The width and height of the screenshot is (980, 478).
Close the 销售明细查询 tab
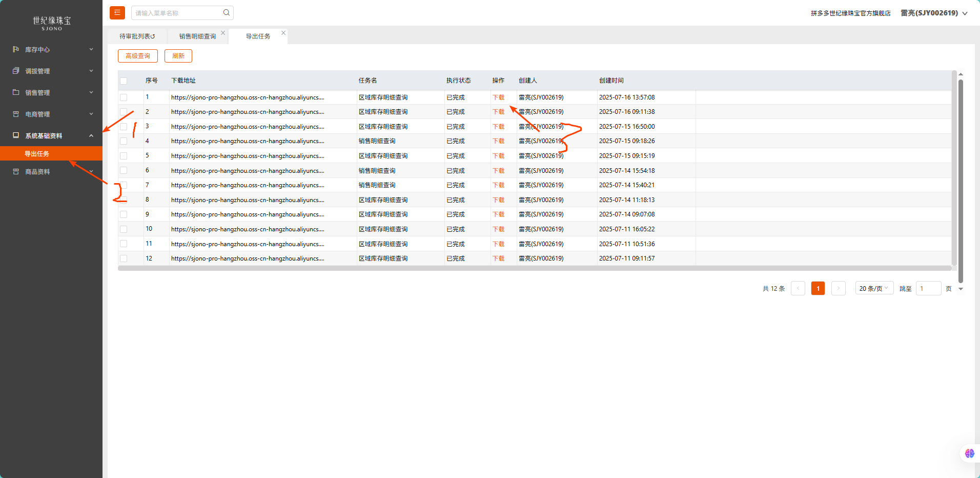(x=223, y=33)
